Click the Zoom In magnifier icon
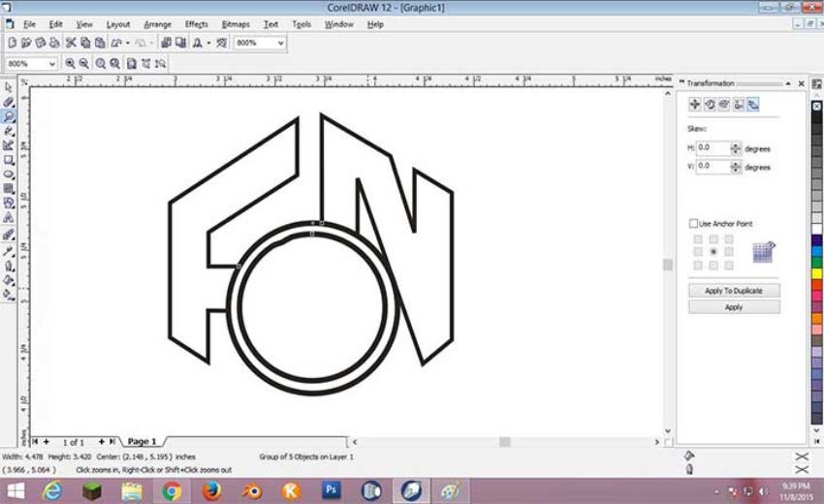 [70, 64]
